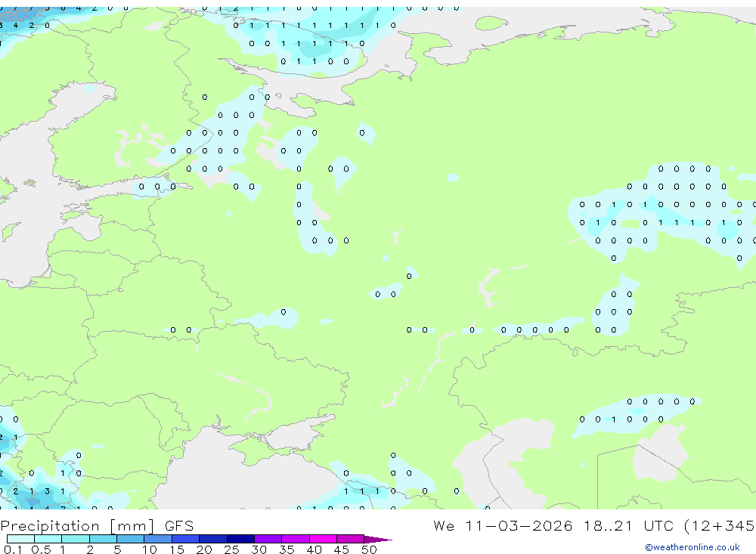Click the '40' legend scale value

point(314,549)
